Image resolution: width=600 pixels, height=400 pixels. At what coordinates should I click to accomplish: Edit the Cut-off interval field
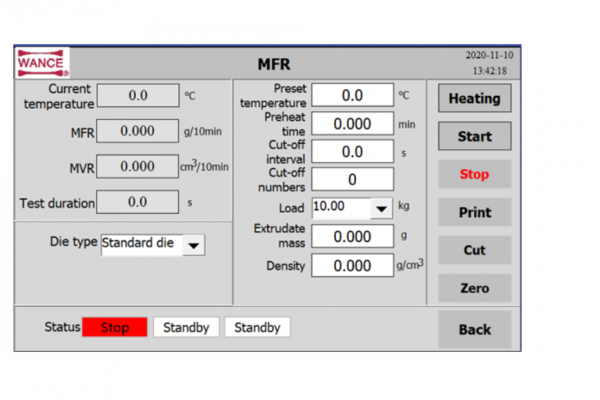click(x=352, y=152)
